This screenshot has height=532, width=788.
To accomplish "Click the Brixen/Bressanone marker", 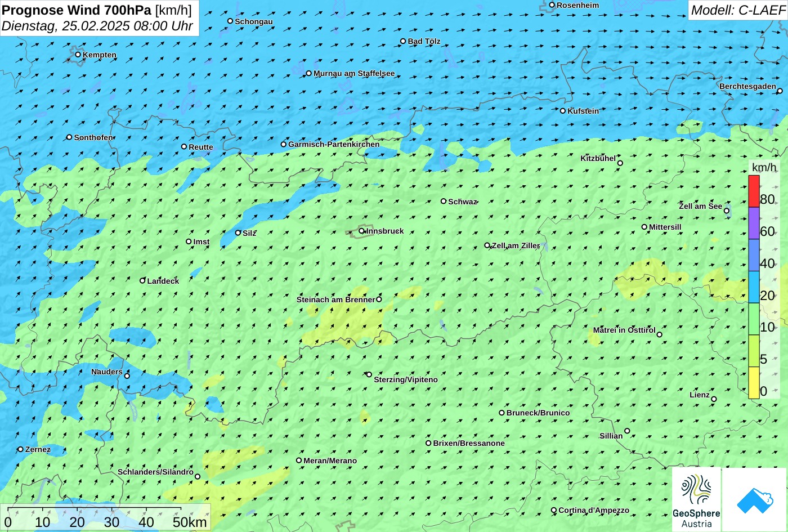I will [428, 443].
